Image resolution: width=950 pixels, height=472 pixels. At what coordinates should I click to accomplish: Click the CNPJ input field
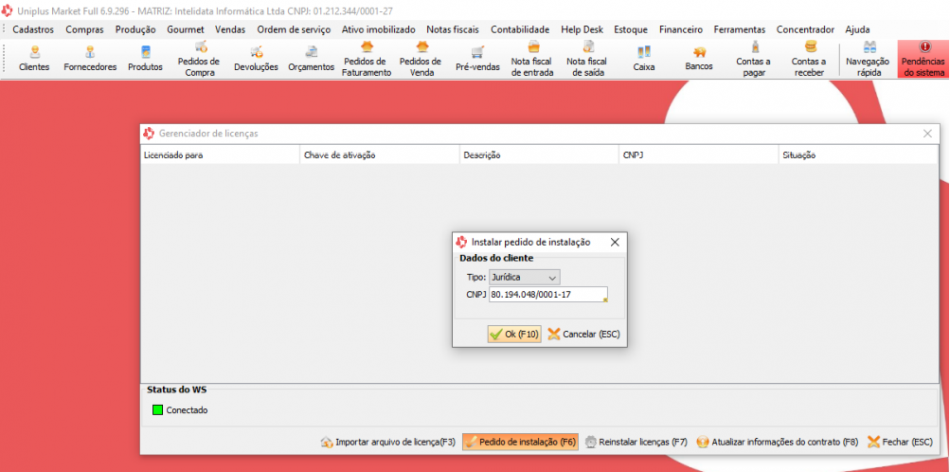click(548, 294)
